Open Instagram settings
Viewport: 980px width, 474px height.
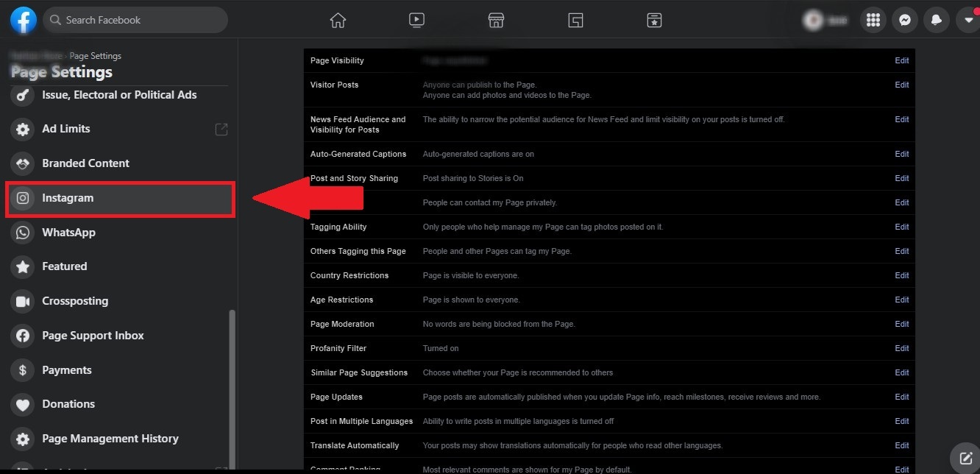point(120,198)
